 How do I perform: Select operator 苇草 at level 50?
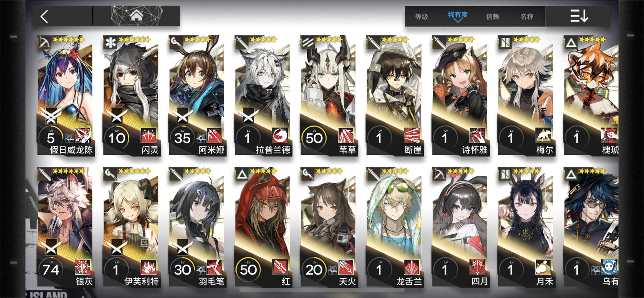328,95
